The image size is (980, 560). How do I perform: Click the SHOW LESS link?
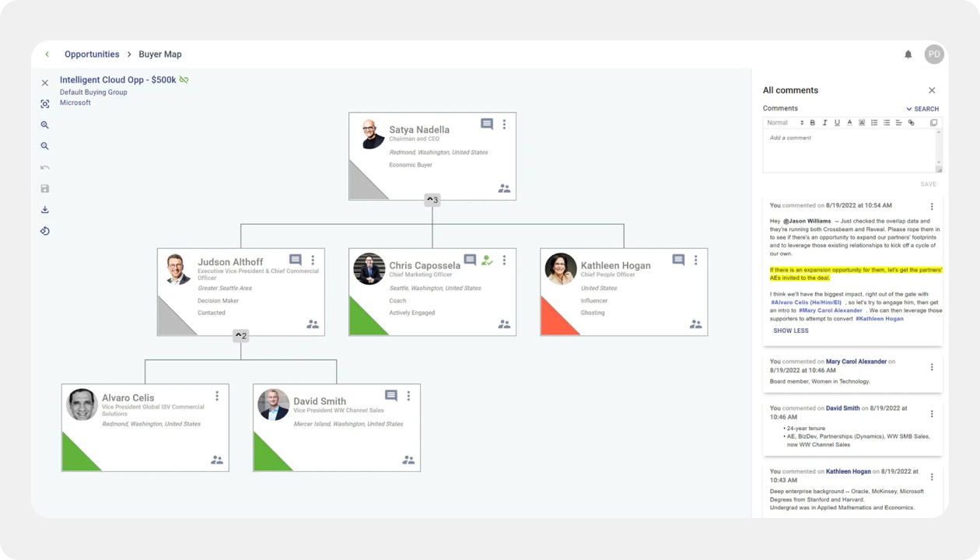791,331
